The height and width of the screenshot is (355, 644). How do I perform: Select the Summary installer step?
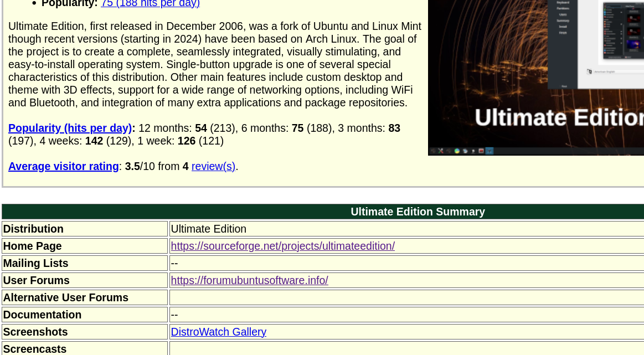[563, 20]
